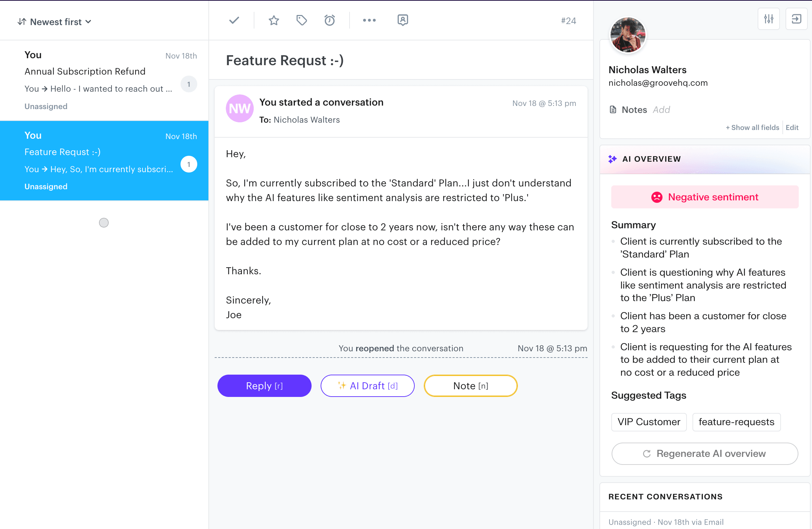The image size is (812, 529).
Task: Open more actions via the ellipsis icon
Action: [369, 20]
